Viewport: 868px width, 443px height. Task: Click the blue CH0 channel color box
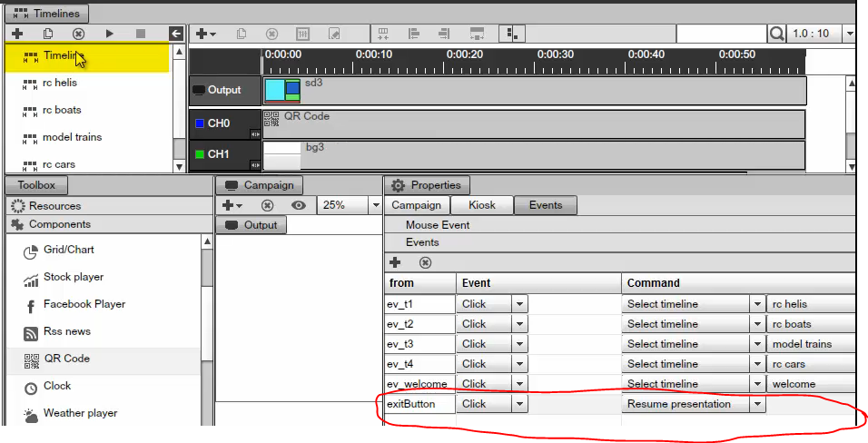pos(200,123)
